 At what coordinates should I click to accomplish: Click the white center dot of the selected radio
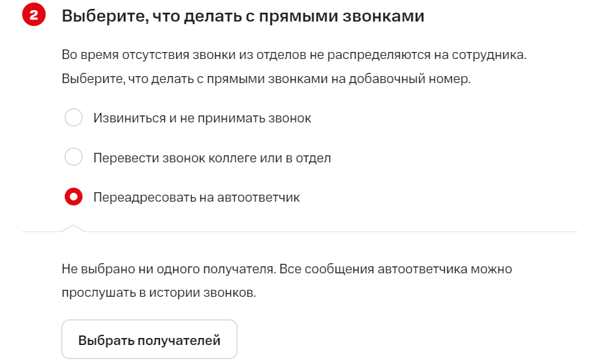coord(74,197)
